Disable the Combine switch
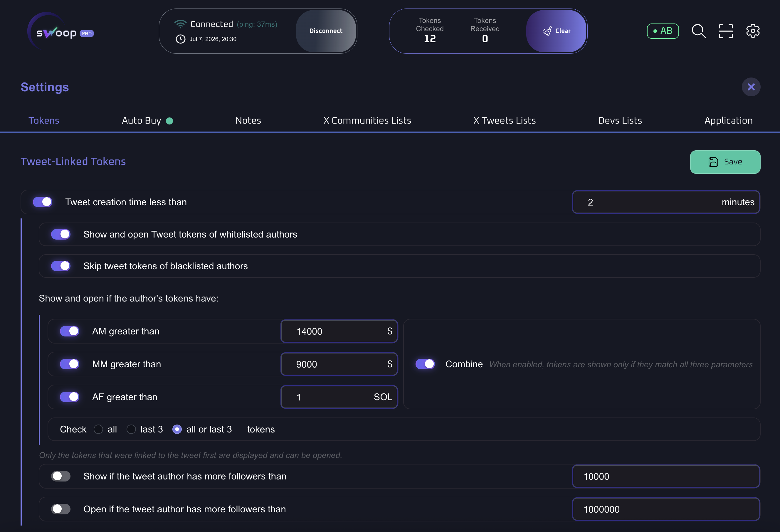The width and height of the screenshot is (780, 532). [x=425, y=364]
